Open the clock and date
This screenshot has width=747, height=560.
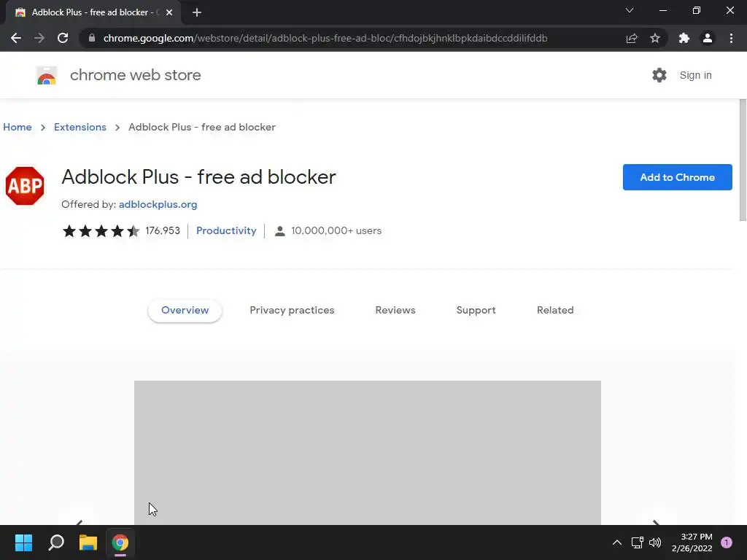(x=692, y=542)
